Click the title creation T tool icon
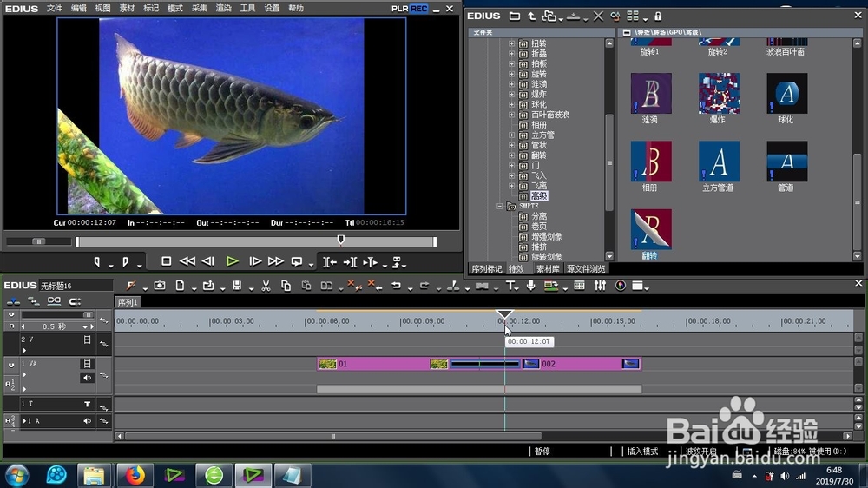868x488 pixels. 511,286
